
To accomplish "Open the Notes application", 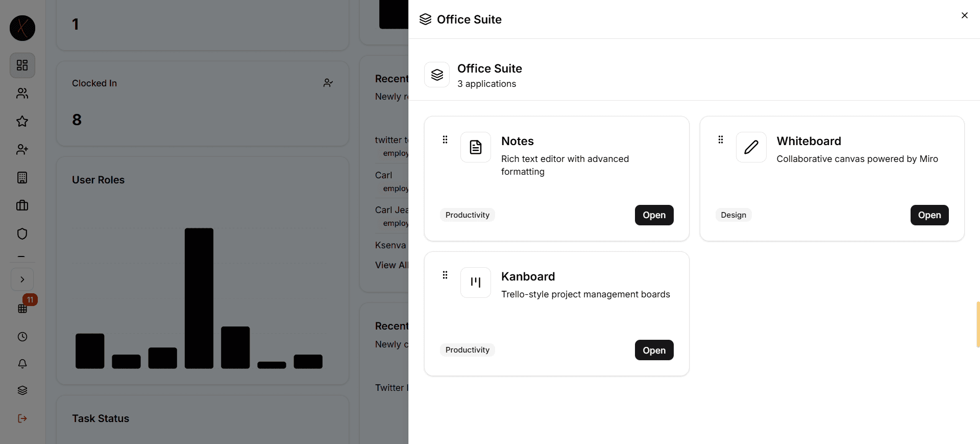I will coord(654,215).
